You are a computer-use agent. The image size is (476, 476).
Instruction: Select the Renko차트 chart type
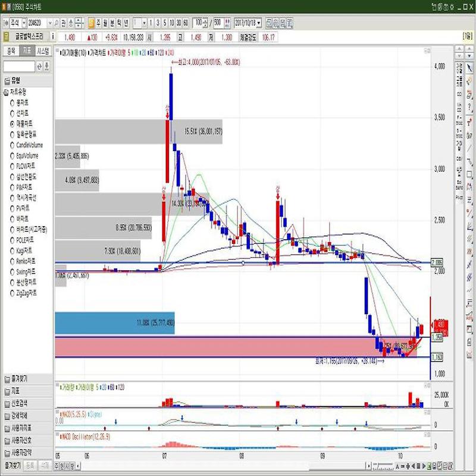tap(23, 261)
